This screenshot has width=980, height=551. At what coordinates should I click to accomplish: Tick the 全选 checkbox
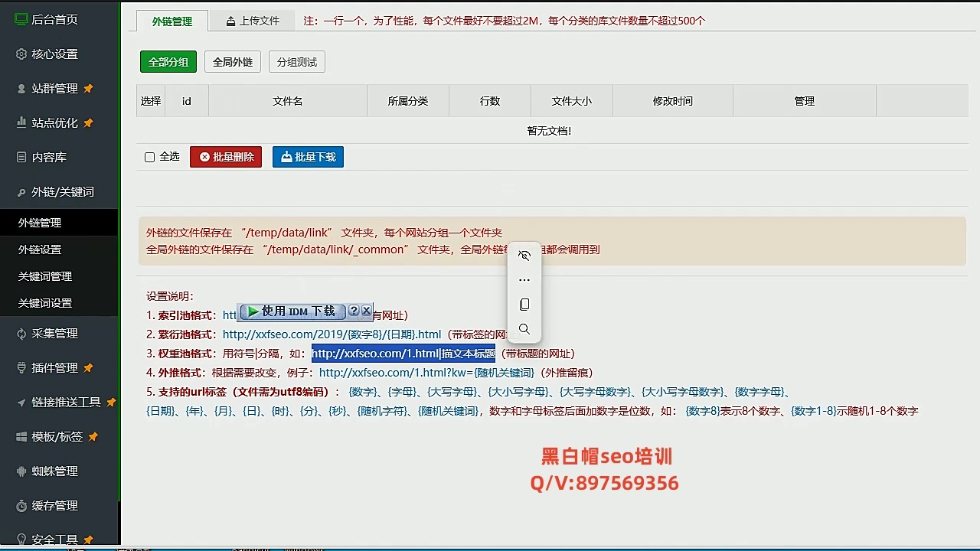pyautogui.click(x=150, y=157)
